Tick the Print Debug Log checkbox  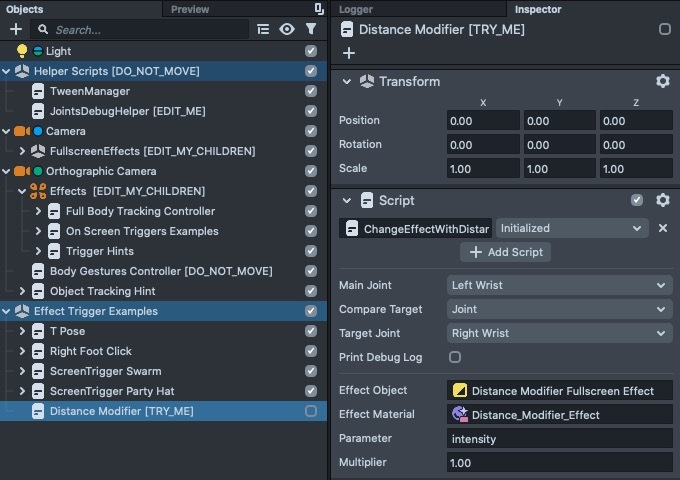pos(455,357)
